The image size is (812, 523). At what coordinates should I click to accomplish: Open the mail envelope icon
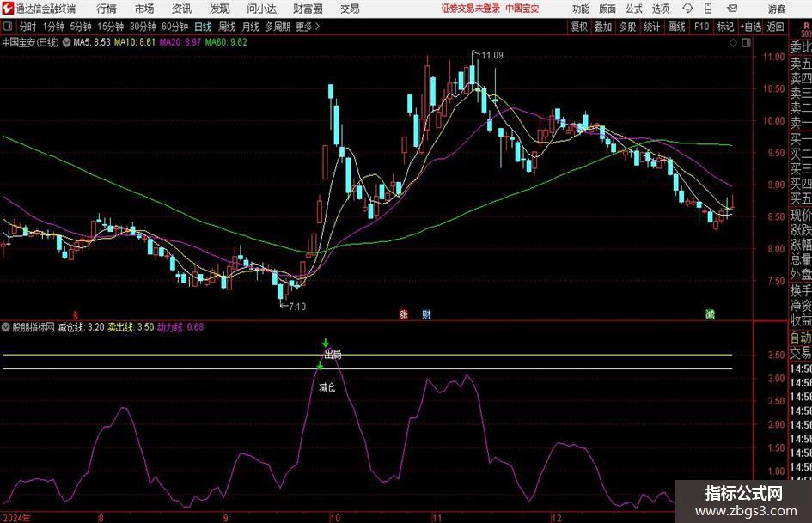point(732,9)
